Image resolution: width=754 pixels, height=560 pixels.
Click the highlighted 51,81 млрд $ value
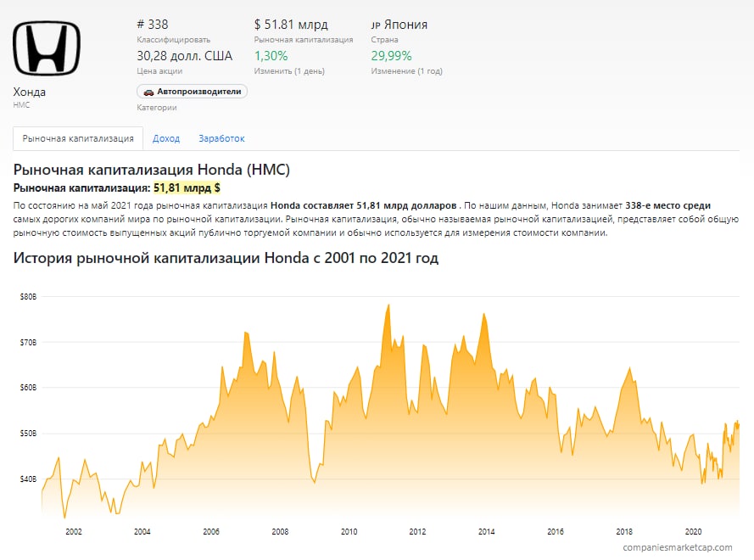click(187, 188)
